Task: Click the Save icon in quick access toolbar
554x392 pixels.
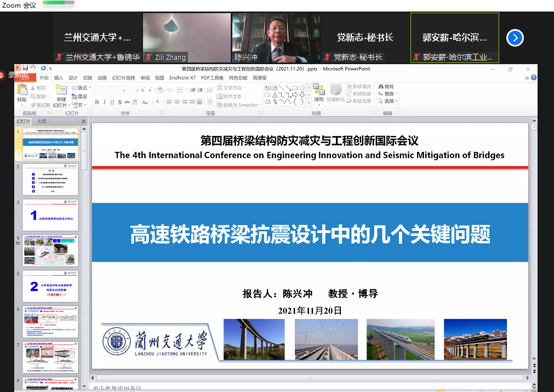Action: pyautogui.click(x=26, y=68)
